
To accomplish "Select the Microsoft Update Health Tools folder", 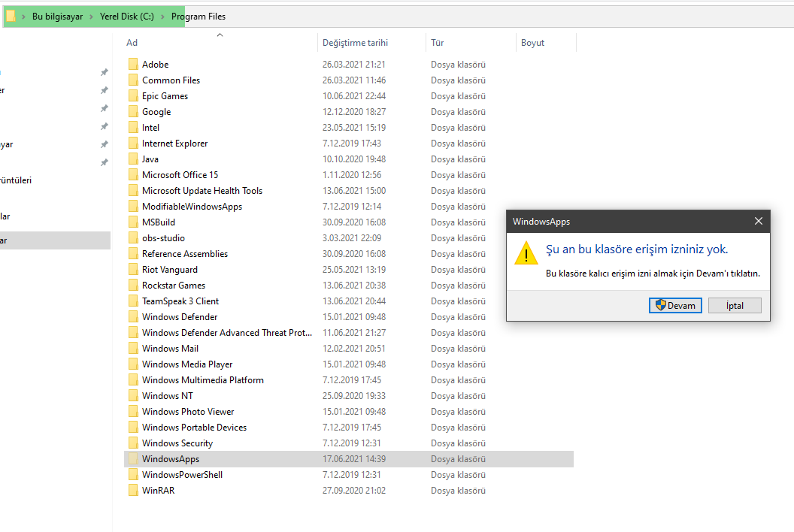I will 202,190.
